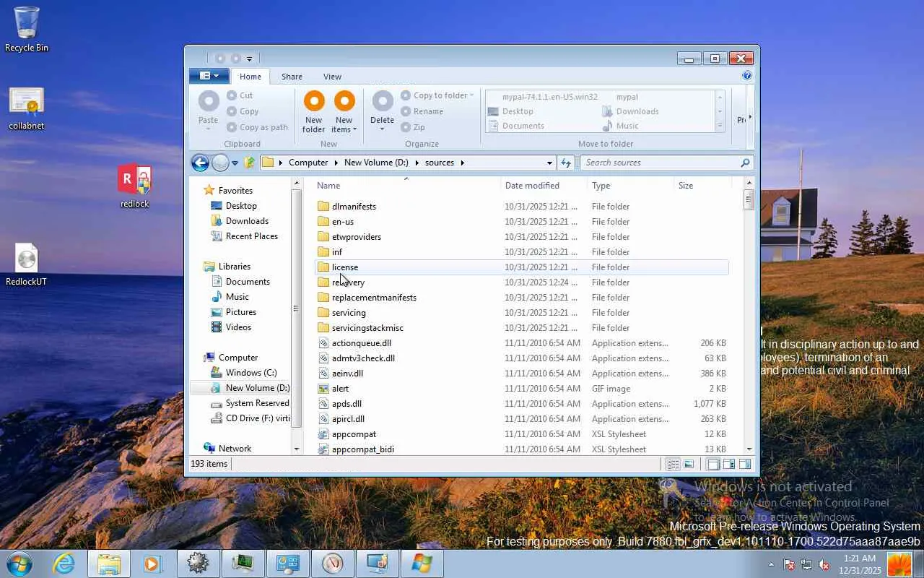The height and width of the screenshot is (578, 924).
Task: Click Copy as path in the ribbon
Action: [x=257, y=127]
